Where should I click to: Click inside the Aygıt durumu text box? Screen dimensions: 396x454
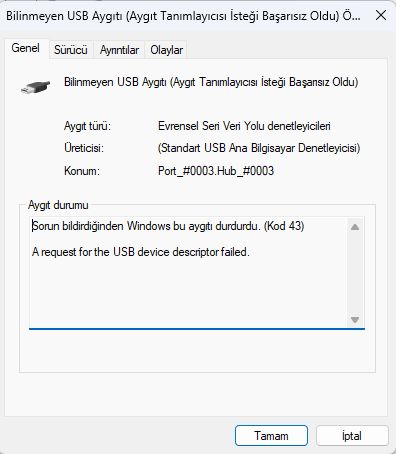click(x=197, y=273)
